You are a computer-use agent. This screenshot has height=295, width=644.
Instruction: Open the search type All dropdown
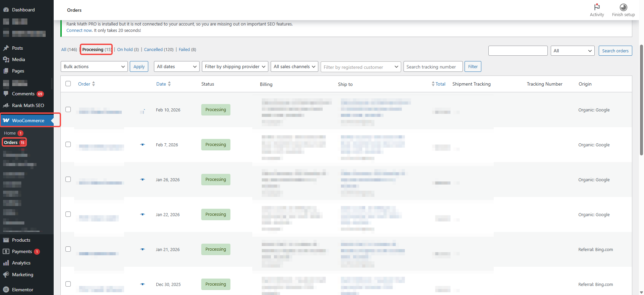click(x=573, y=51)
